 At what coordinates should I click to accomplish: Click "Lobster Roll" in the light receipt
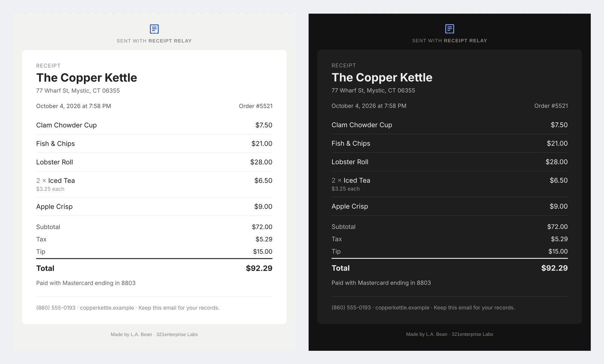[x=55, y=162]
